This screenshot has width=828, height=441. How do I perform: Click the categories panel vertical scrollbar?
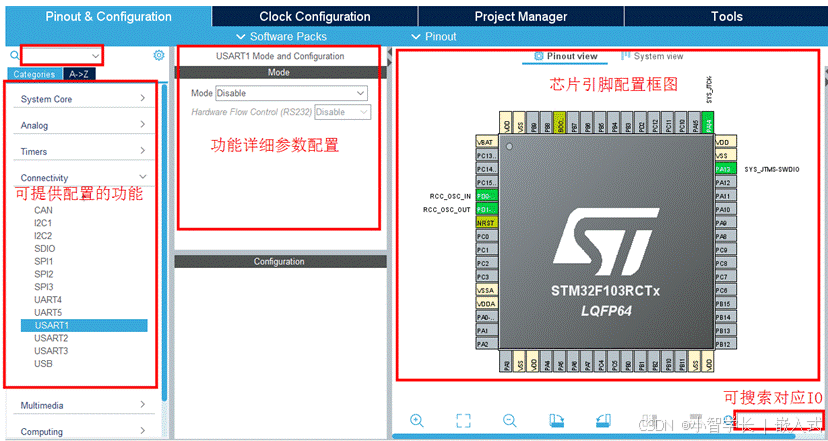[x=165, y=243]
